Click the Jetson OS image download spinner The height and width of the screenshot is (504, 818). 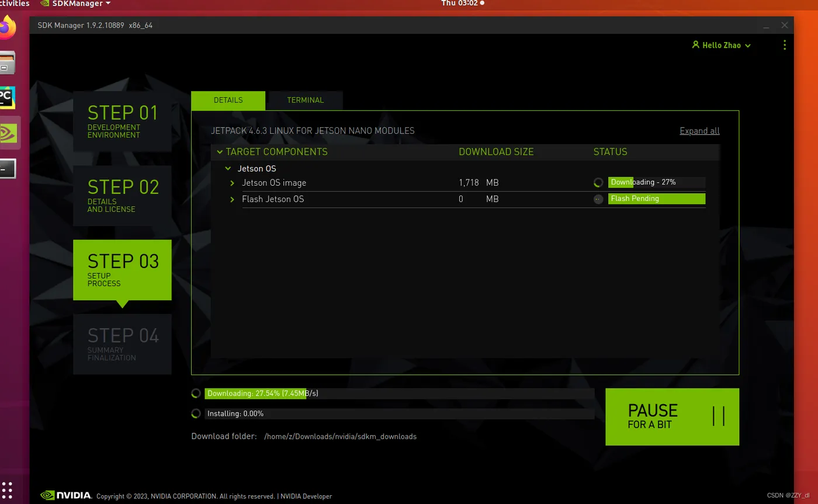click(x=598, y=183)
